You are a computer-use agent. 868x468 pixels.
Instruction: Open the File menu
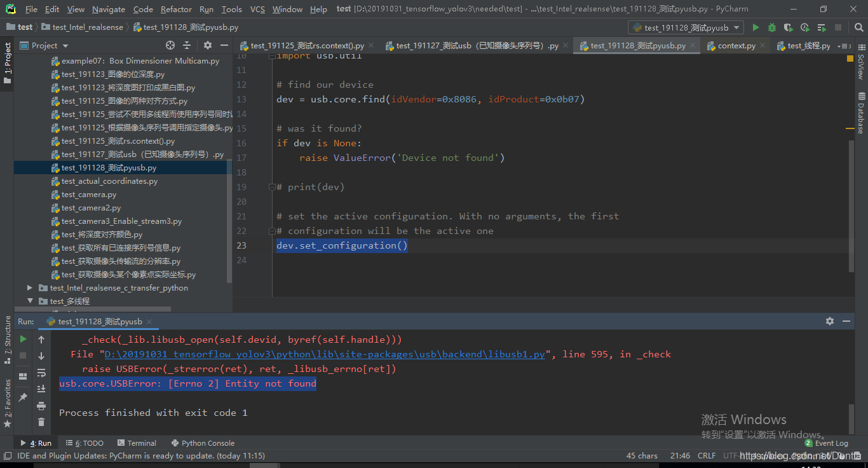click(x=31, y=9)
